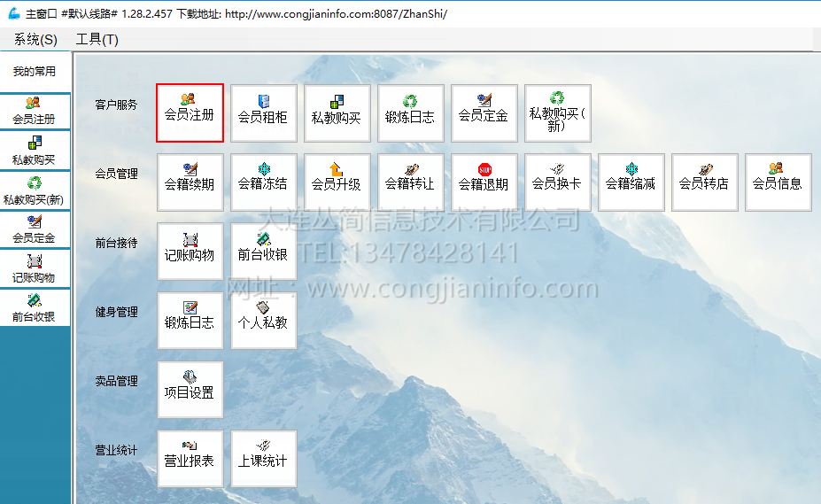Open 锻炼日志 tile in 健身管理 row
This screenshot has width=821, height=504.
[190, 320]
